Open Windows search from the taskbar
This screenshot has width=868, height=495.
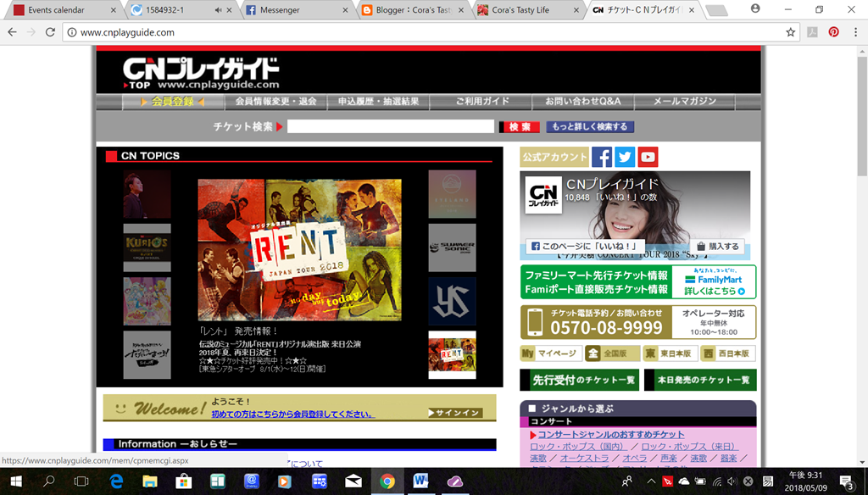(48, 481)
